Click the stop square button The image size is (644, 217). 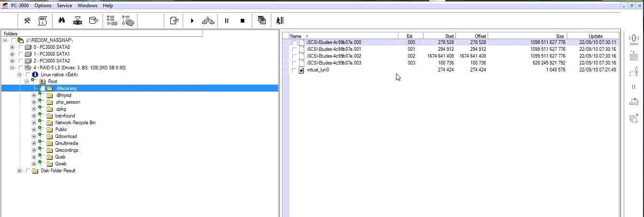242,20
